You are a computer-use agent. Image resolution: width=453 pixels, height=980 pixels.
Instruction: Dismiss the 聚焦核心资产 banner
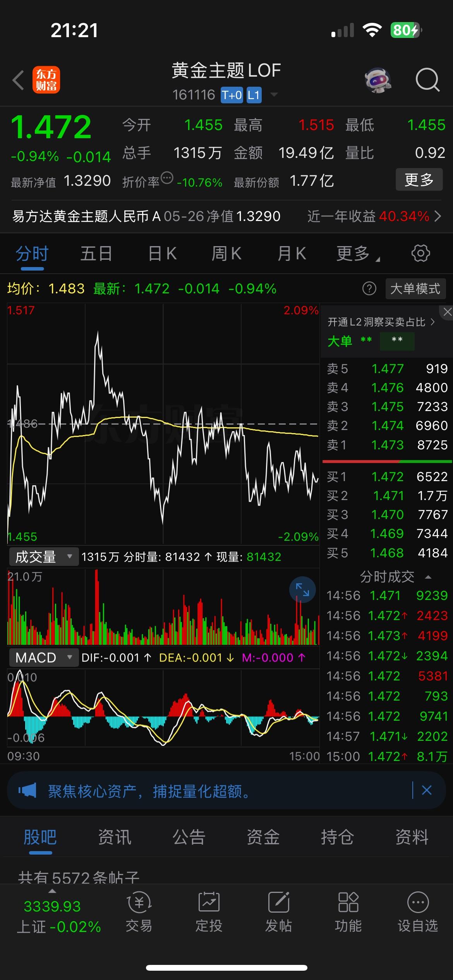tap(427, 790)
